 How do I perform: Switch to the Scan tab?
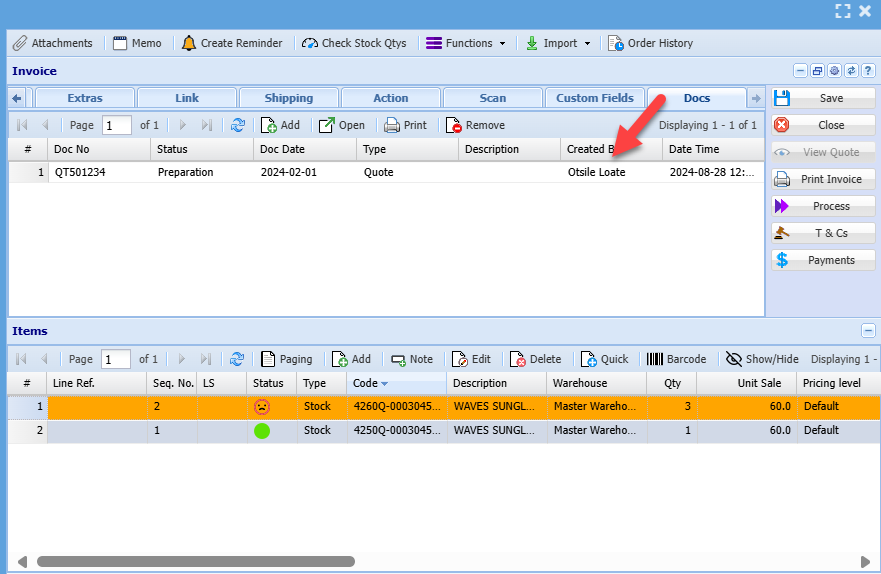pos(493,98)
